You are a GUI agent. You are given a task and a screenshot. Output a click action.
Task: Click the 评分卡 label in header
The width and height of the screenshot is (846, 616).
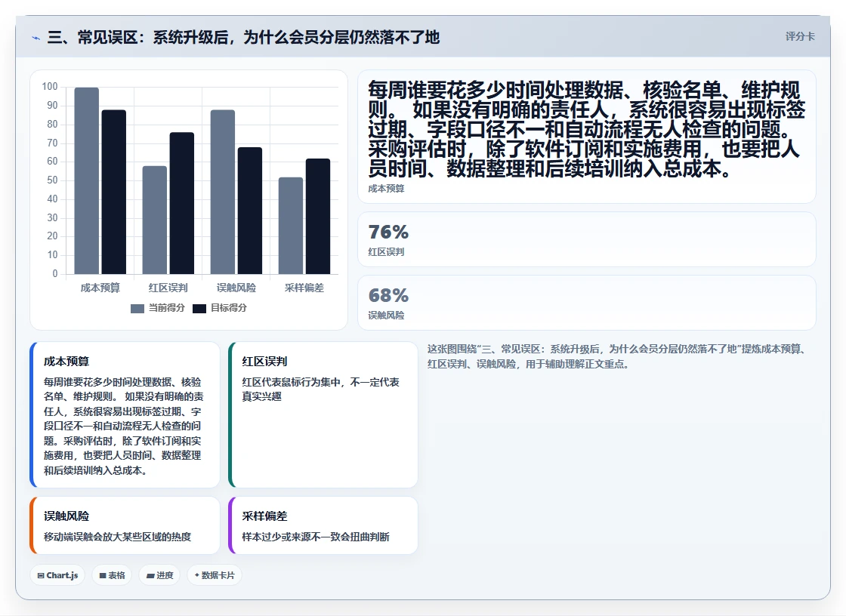[x=800, y=37]
